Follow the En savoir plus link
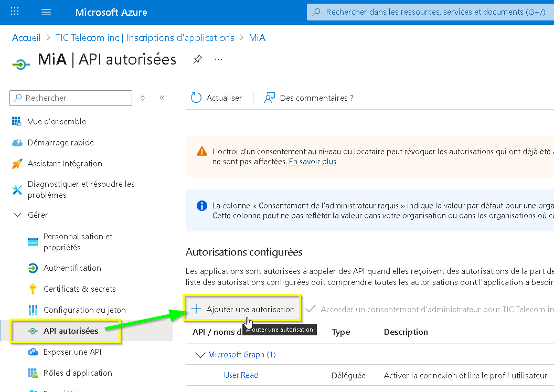The height and width of the screenshot is (392, 554). click(x=313, y=162)
